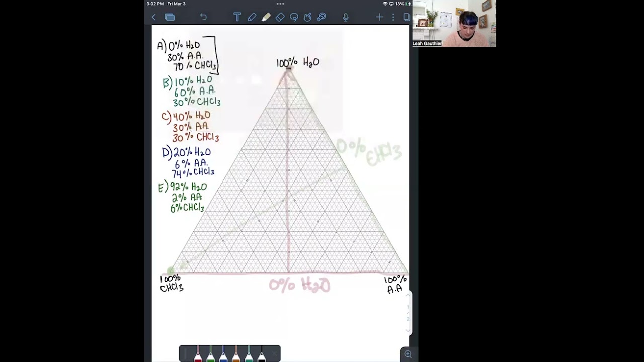Select the Text tool
This screenshot has height=362, width=644.
[x=237, y=17]
